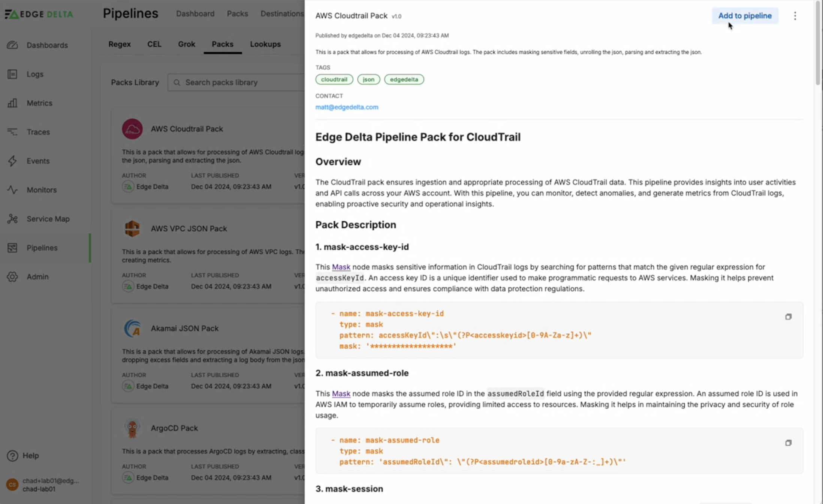This screenshot has height=504, width=823.
Task: Go to Traces in sidebar
Action: [x=12, y=132]
